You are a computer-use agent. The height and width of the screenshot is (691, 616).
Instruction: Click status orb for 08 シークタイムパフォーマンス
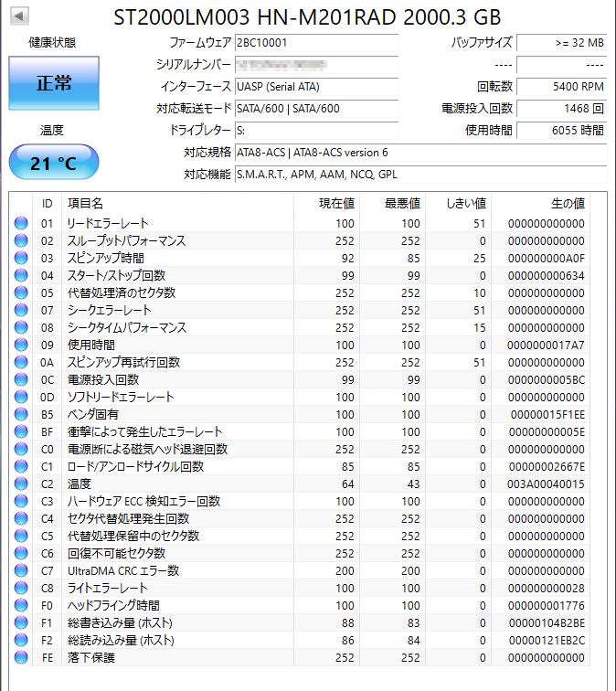pos(21,327)
